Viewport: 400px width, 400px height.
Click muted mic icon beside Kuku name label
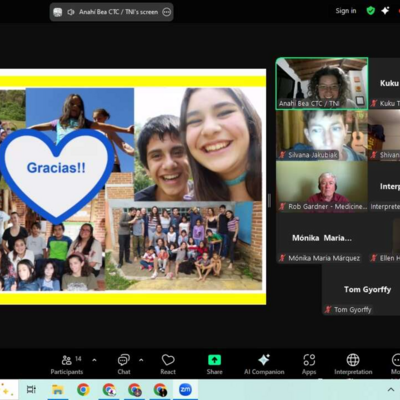pos(374,103)
